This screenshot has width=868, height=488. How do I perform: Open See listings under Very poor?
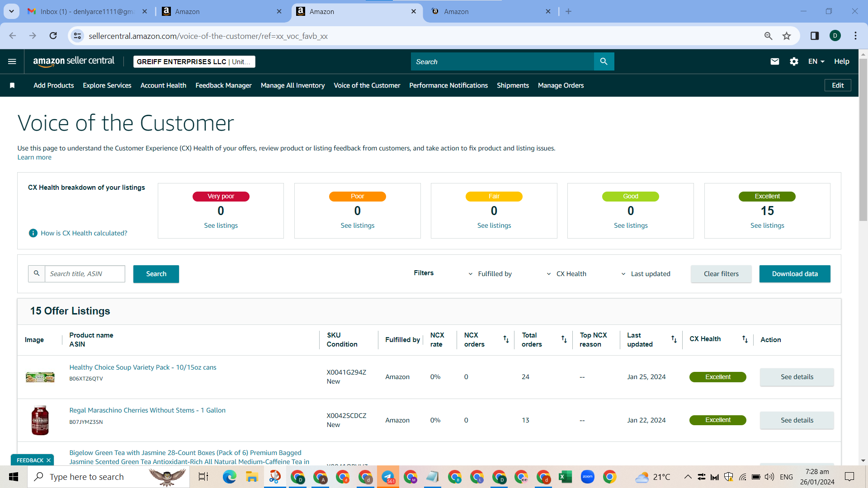tap(221, 225)
